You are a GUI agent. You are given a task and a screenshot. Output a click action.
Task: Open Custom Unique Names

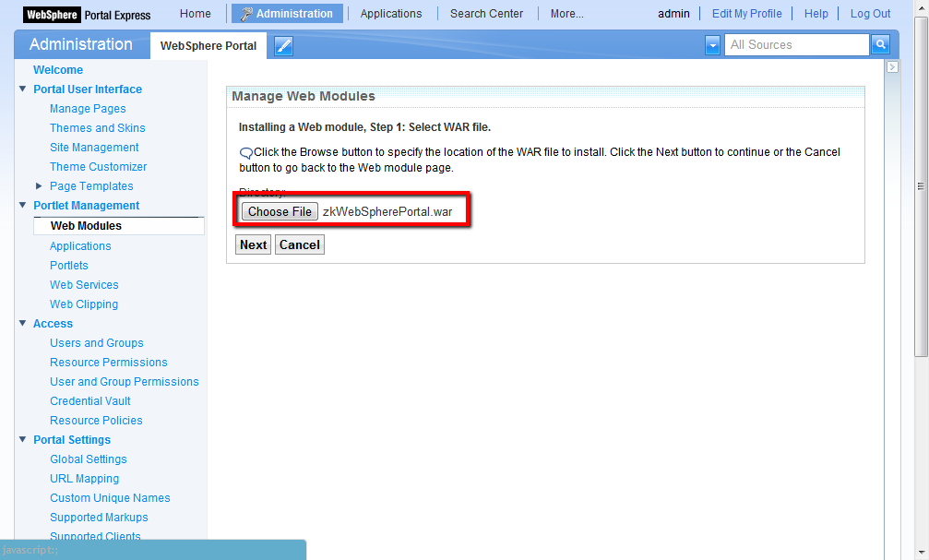point(110,498)
